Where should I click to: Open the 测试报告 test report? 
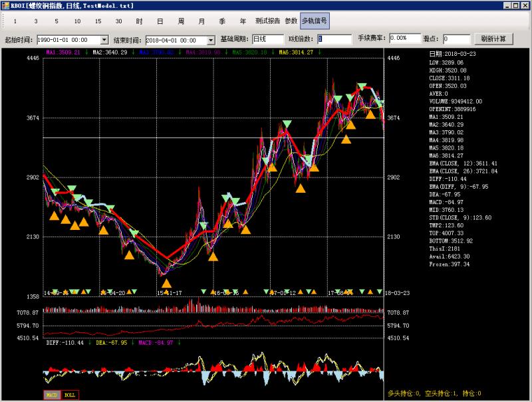coord(267,21)
